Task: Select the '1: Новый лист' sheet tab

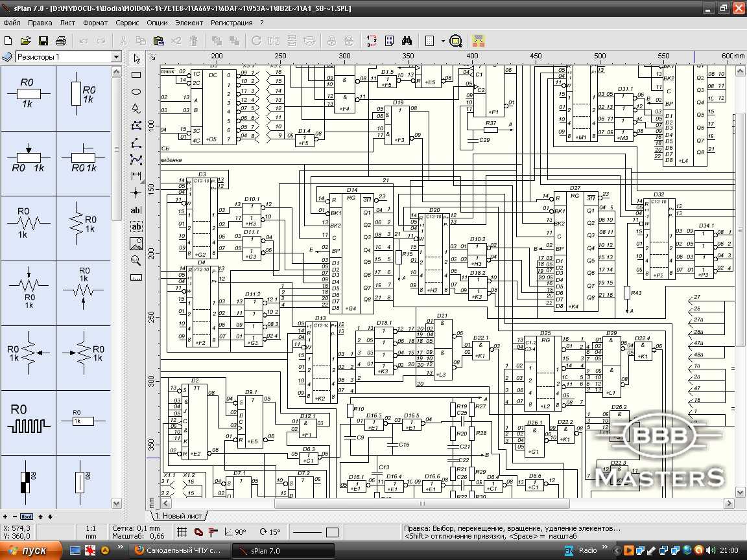Action: (x=179, y=516)
